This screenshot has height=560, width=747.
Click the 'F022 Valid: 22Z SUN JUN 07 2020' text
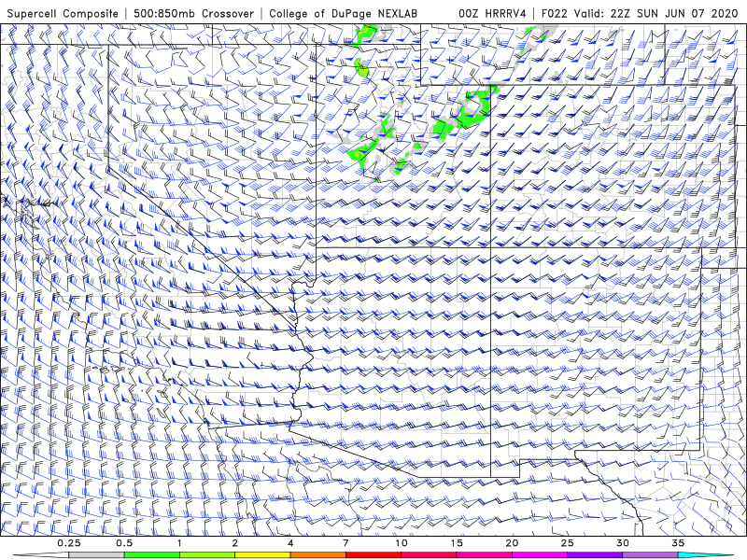tap(640, 14)
